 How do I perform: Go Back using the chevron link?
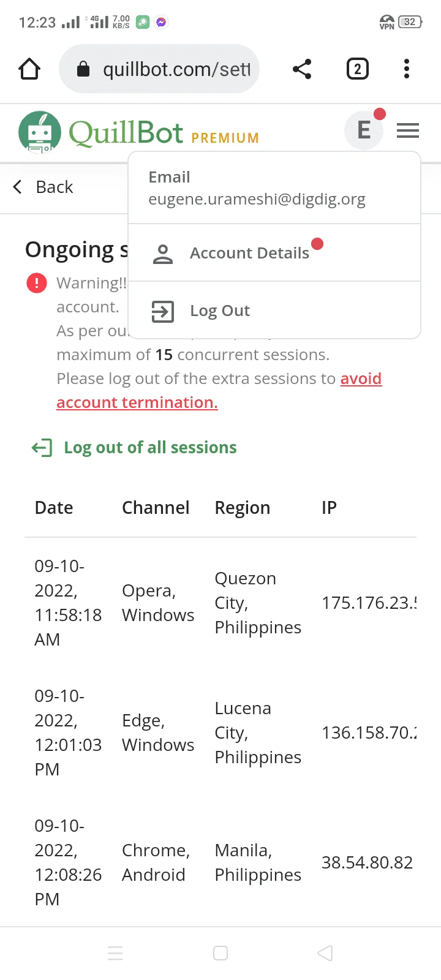click(x=43, y=187)
